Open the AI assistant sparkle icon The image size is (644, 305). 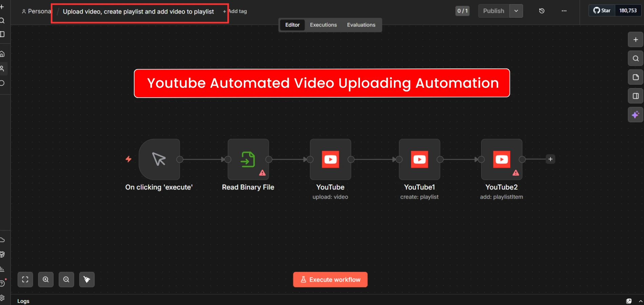tap(636, 115)
